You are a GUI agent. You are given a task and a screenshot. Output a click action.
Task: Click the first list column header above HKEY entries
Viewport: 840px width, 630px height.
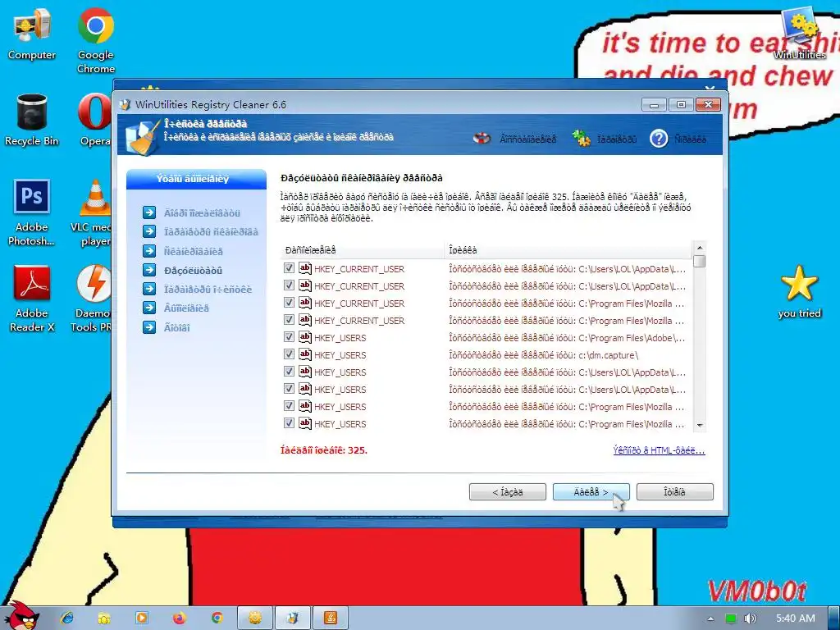click(x=362, y=250)
